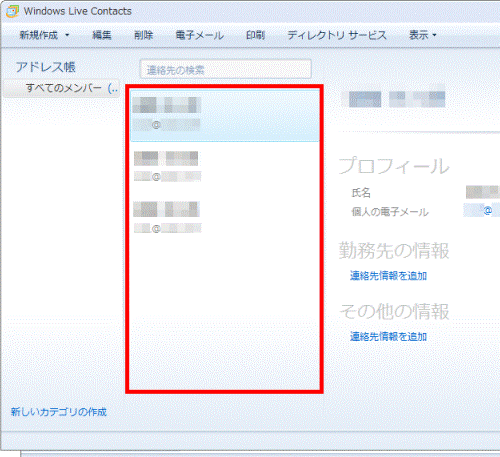Click the その他の情報 heading
Image resolution: width=500 pixels, height=457 pixels.
click(394, 311)
